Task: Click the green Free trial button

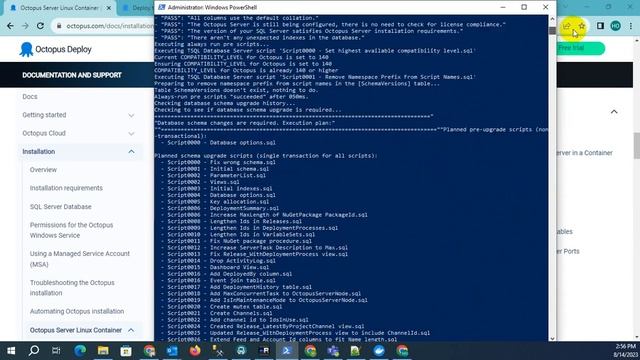Action: coord(580,48)
